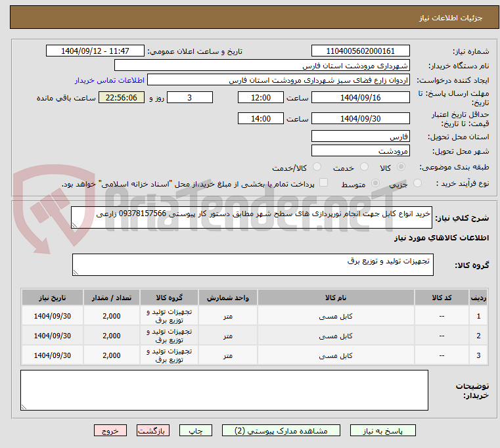Screen dimensions: 500x448
Task: Click the بازگشت back button
Action: [x=152, y=430]
